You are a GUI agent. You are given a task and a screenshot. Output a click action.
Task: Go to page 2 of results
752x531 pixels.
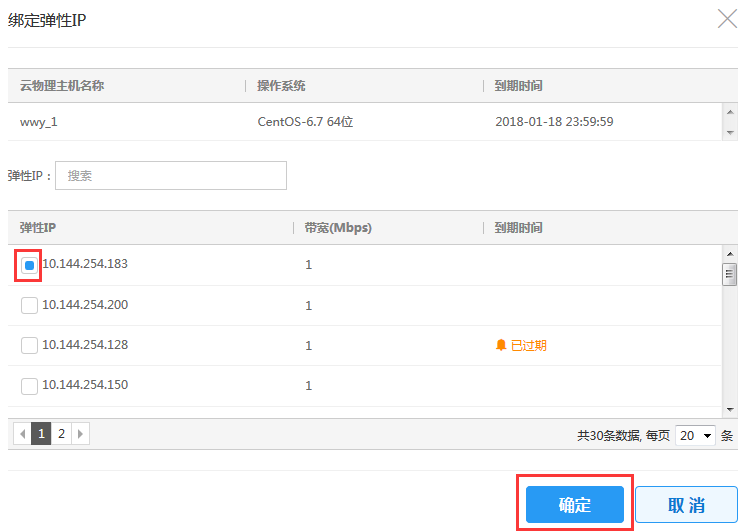tap(61, 434)
